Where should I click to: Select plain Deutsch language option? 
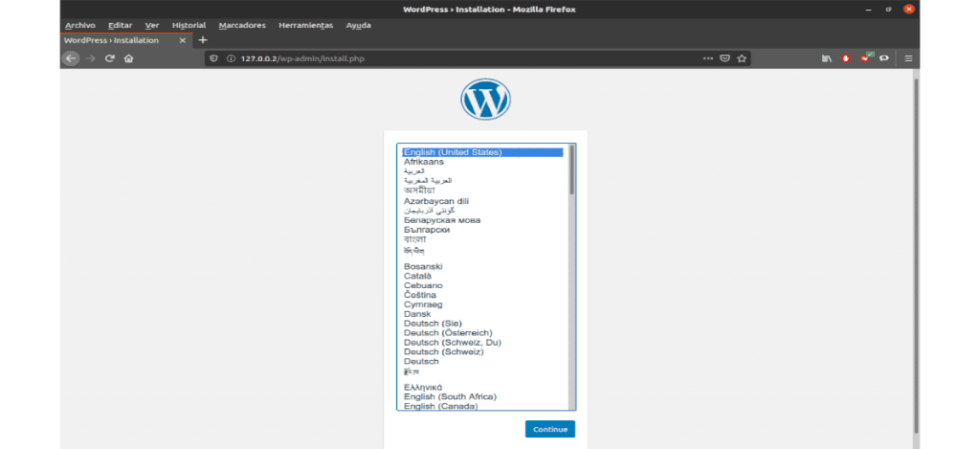pos(485,362)
